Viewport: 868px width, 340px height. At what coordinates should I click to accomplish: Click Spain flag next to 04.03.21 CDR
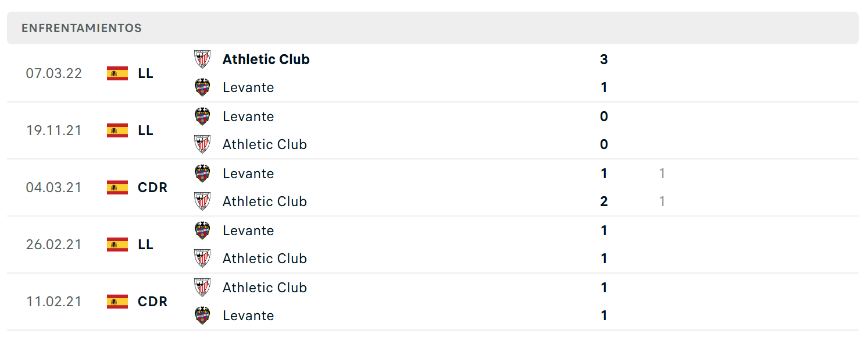click(x=117, y=187)
